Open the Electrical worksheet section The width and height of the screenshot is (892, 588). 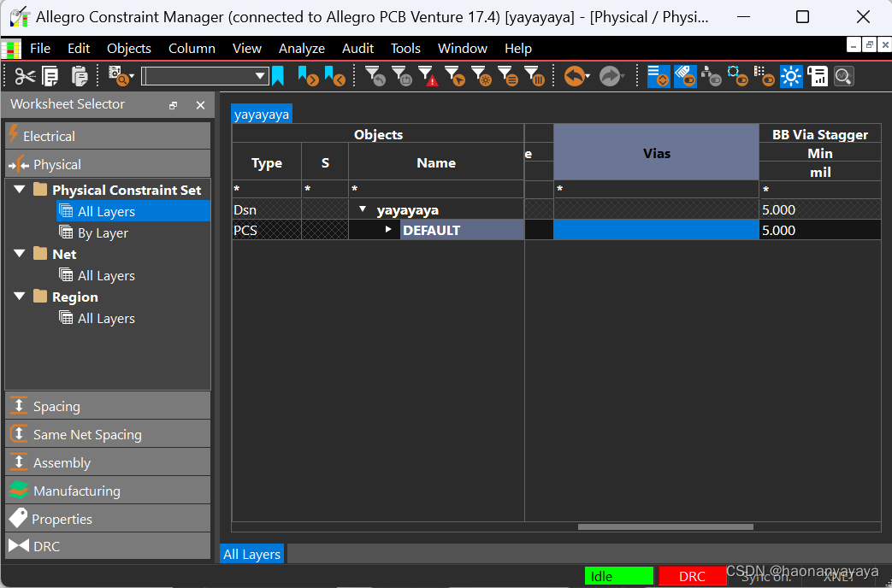108,136
